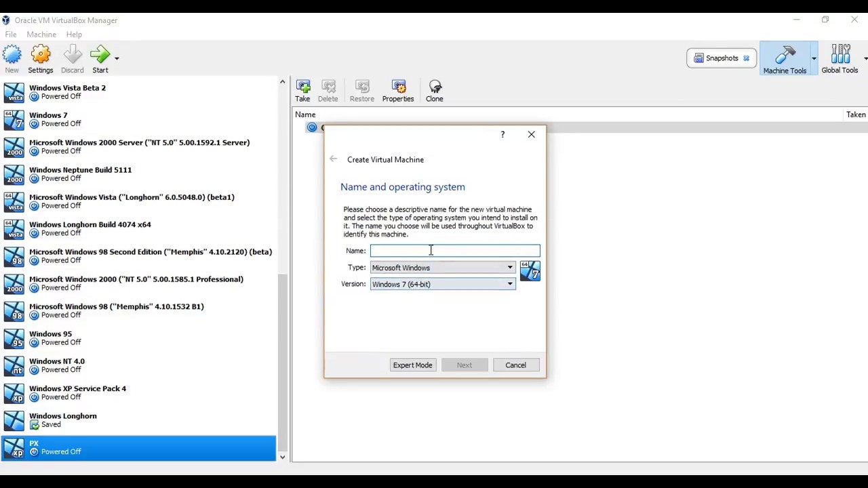868x488 pixels.
Task: Click the Name input field
Action: pos(455,251)
